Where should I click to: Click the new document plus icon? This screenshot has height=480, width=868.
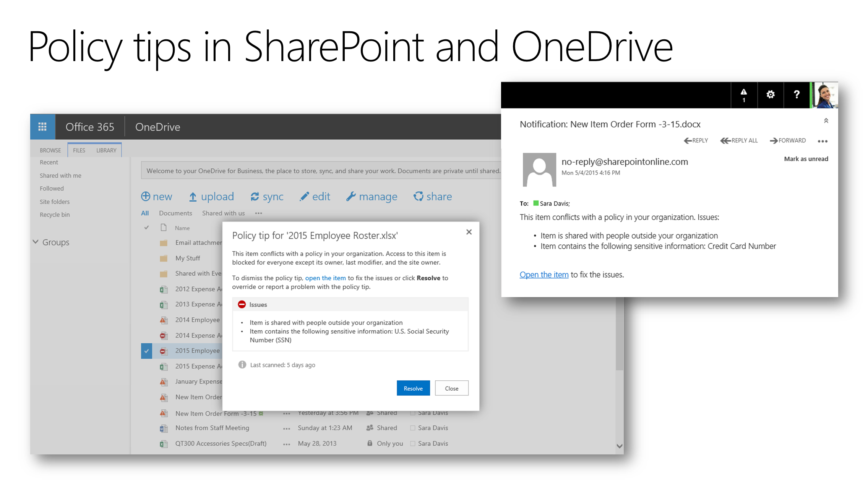click(x=146, y=196)
